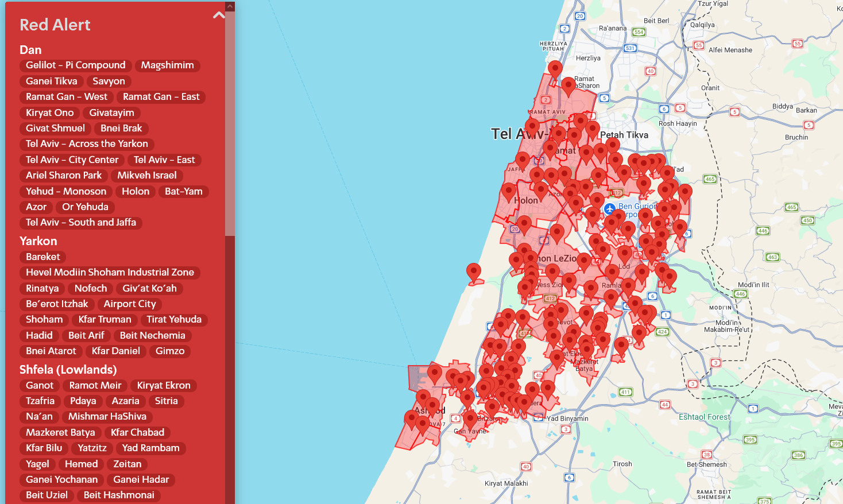
Task: Click the Kiryat Malakhi map label
Action: tap(506, 483)
